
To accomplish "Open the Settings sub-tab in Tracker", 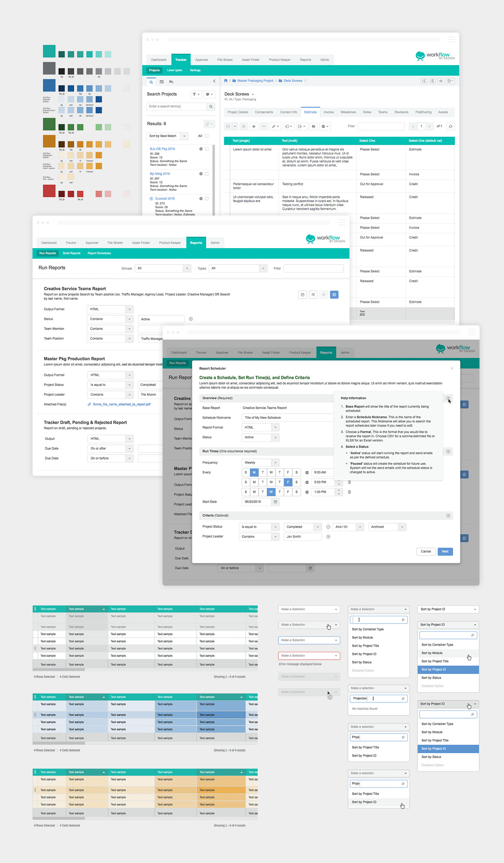I will [x=195, y=70].
